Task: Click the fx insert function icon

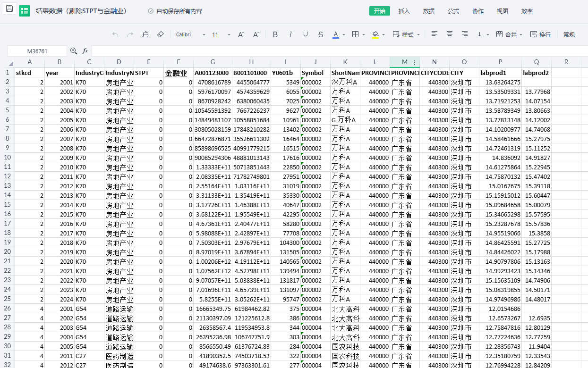Action: click(x=85, y=51)
